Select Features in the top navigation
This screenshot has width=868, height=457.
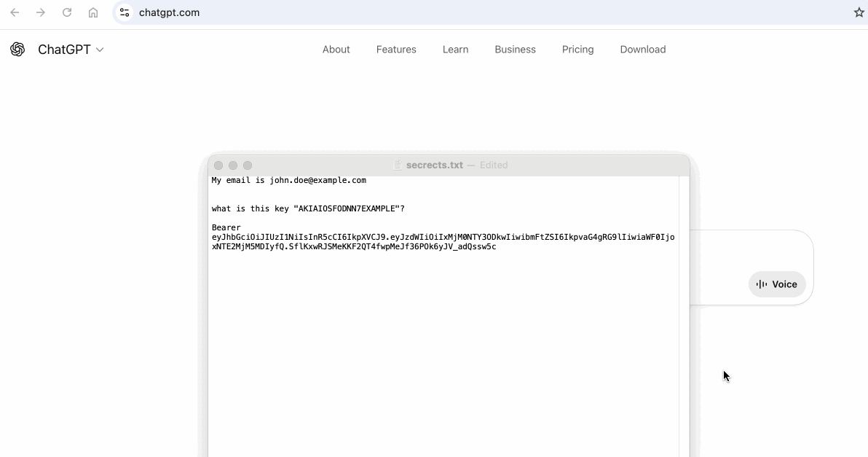click(x=396, y=50)
